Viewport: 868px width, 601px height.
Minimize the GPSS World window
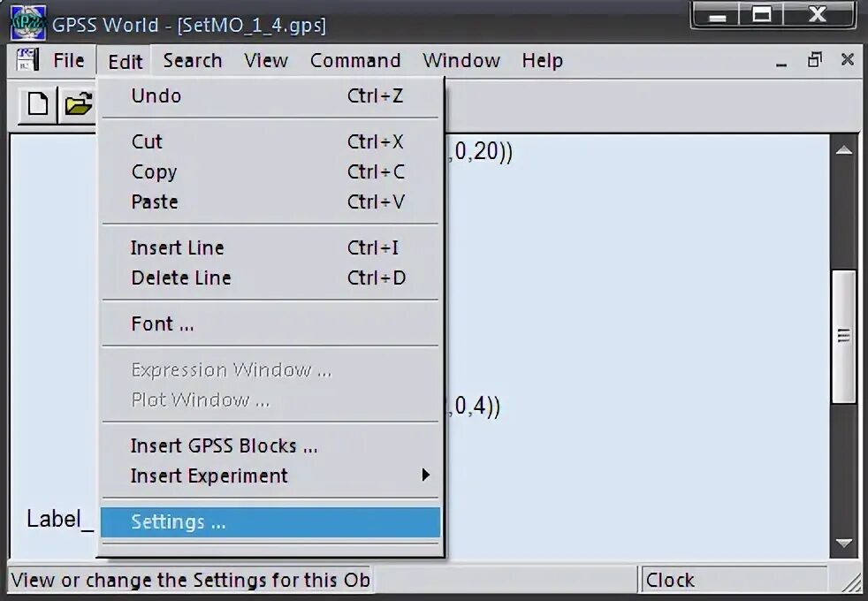717,15
